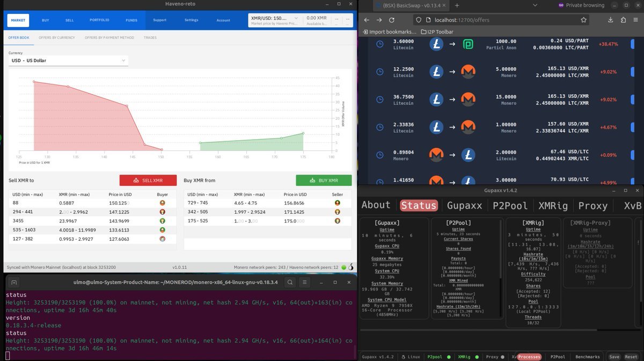Click the Haveno logo icon in status bar
Viewport: 644px width, 361px height.
[x=351, y=266]
